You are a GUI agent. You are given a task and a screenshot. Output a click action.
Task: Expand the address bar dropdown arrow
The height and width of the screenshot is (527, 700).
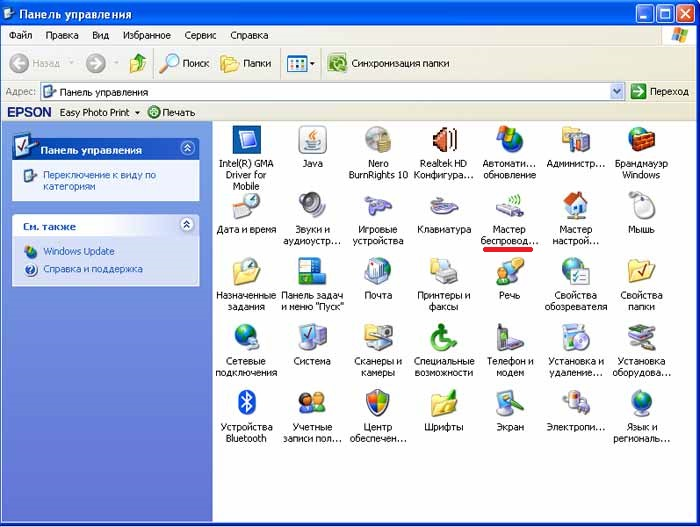[x=617, y=92]
